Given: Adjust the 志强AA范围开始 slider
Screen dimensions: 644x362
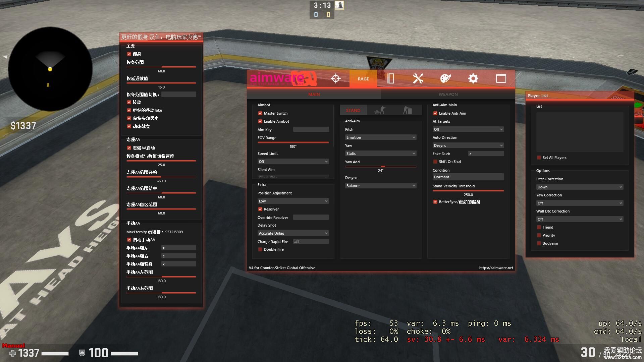Looking at the screenshot, I should coord(161,177).
